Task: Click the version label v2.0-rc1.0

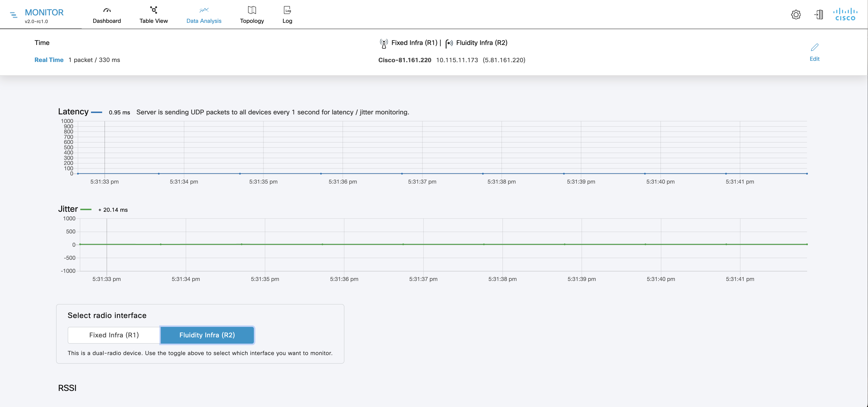Action: point(36,21)
